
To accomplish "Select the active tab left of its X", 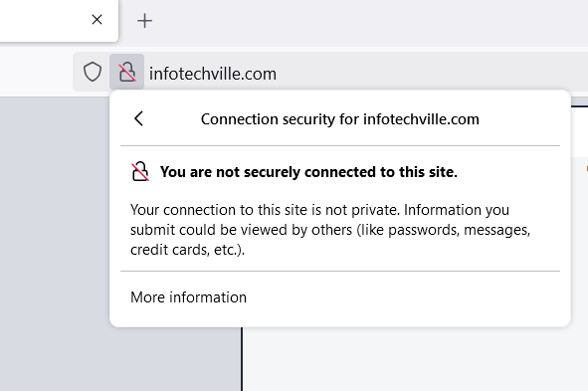I will [x=41, y=20].
